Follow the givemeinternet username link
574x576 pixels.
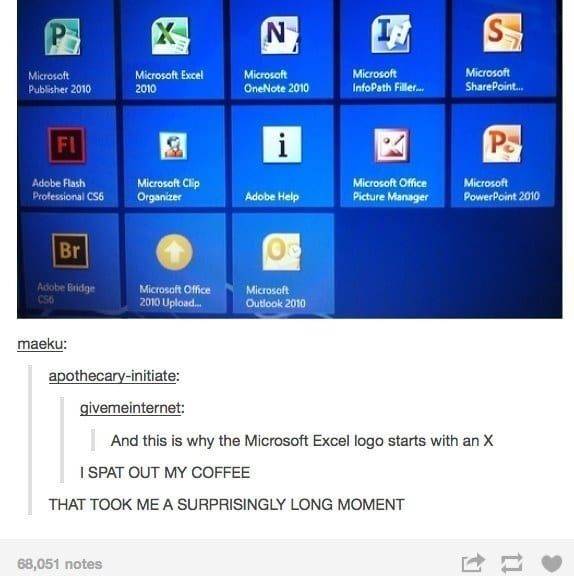pyautogui.click(x=131, y=408)
